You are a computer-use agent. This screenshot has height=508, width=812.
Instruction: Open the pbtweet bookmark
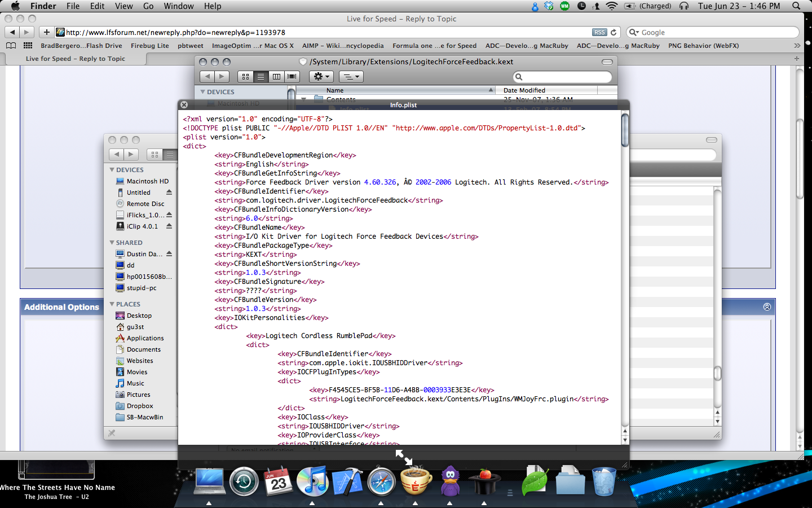[191, 46]
